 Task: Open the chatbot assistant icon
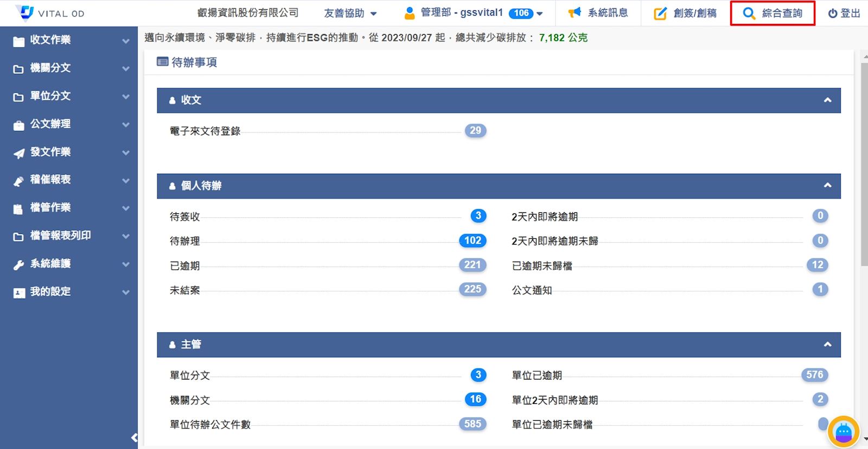pos(843,432)
